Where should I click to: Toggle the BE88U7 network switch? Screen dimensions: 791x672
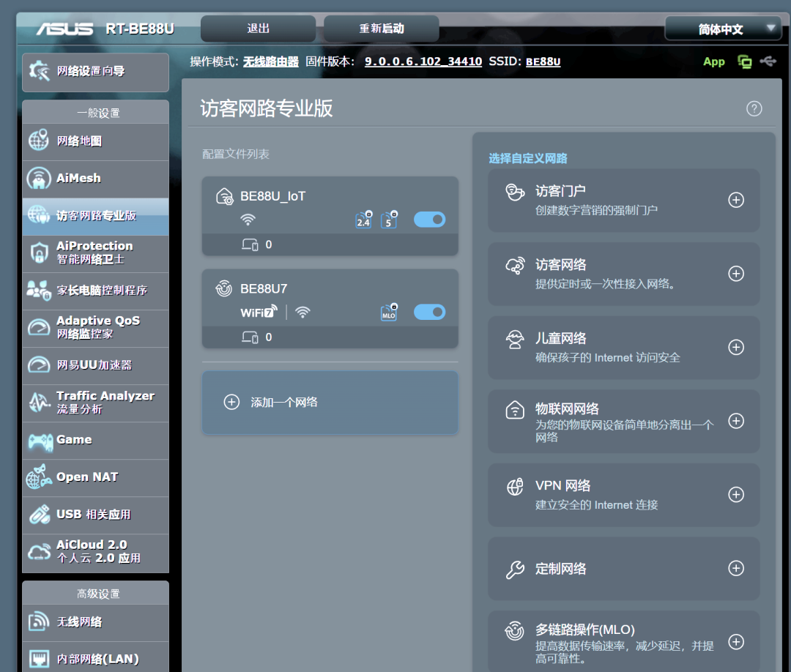(x=429, y=313)
